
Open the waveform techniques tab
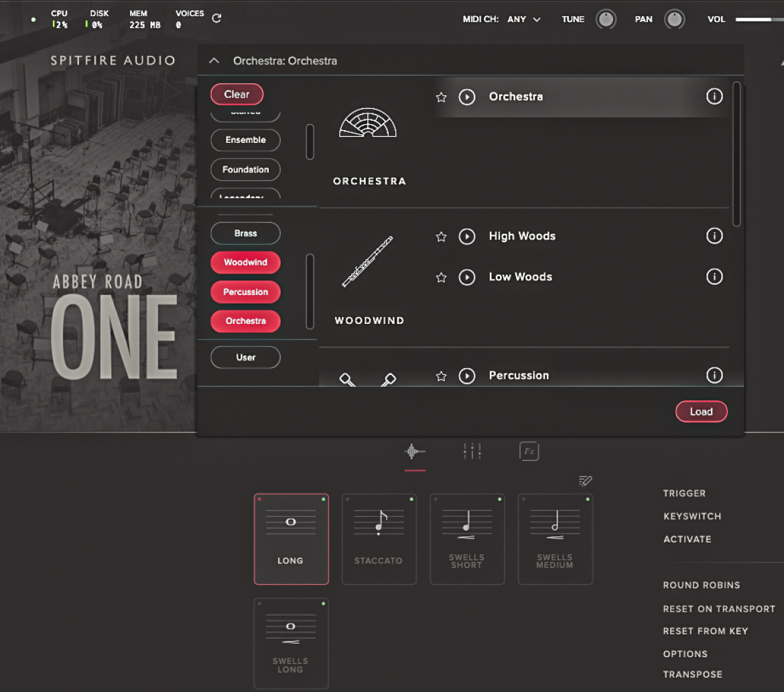point(415,451)
